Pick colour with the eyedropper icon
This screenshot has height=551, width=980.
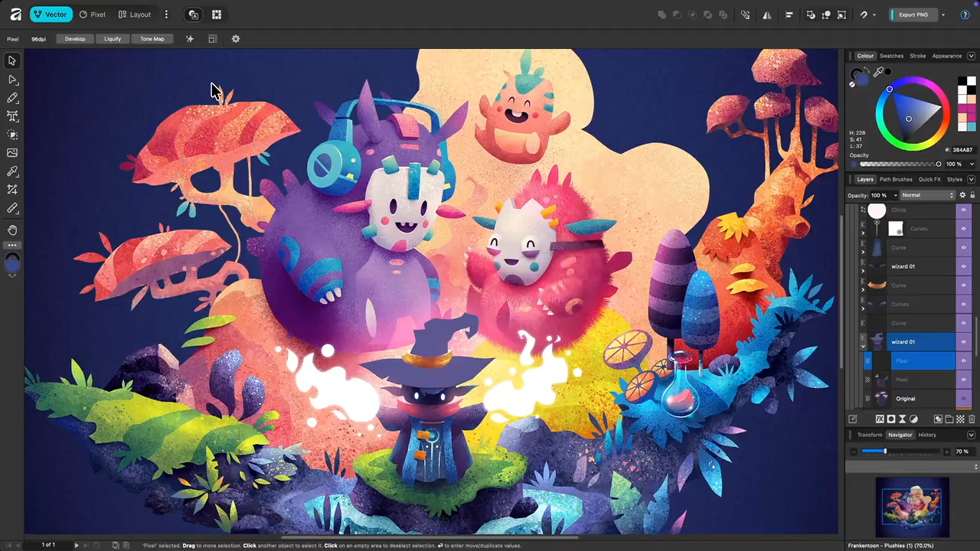click(x=879, y=72)
